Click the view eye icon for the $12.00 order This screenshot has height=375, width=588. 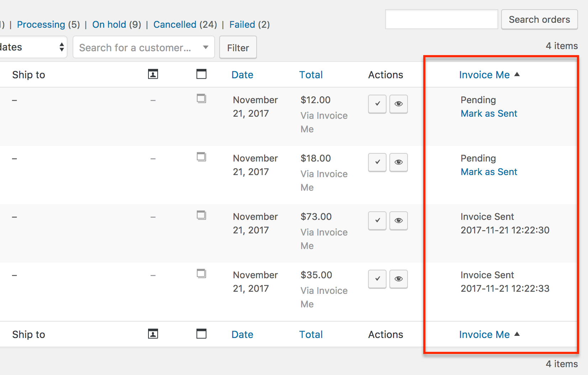coord(398,104)
